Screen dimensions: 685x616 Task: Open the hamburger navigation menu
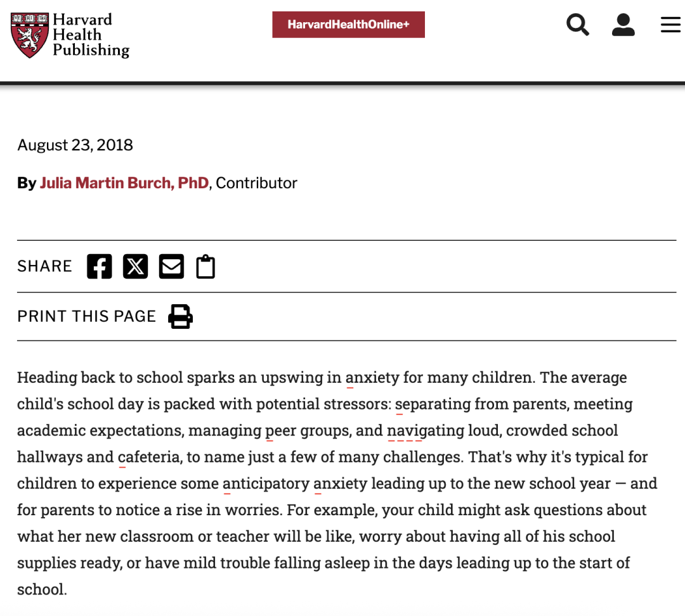click(x=670, y=25)
